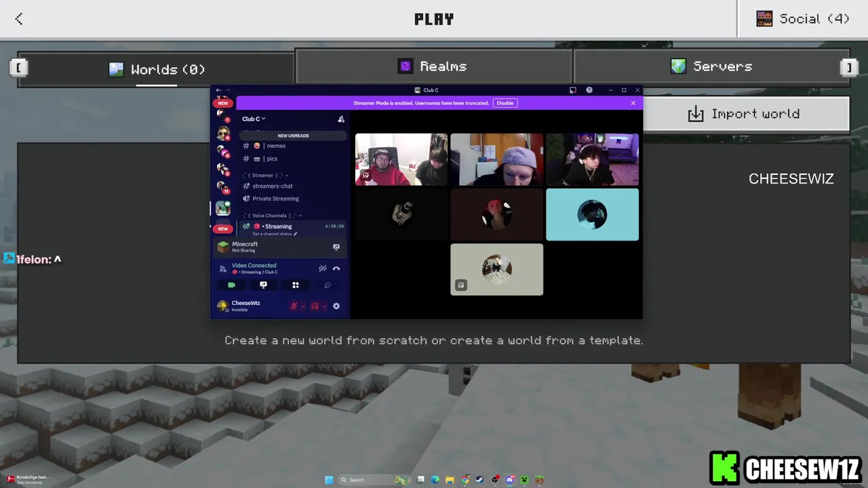Click taskbar Search box
Viewport: 868px width, 488px height.
click(374, 480)
